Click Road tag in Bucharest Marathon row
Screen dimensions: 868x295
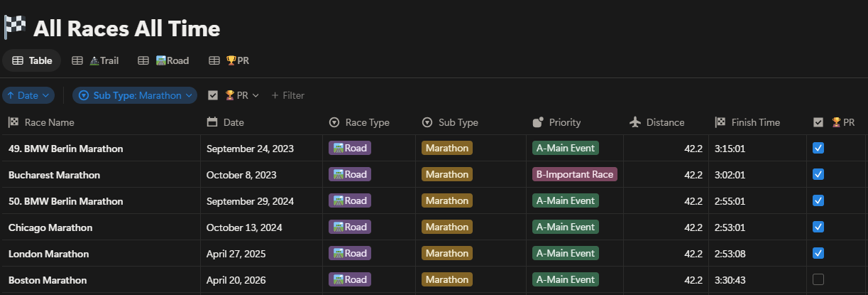[350, 174]
